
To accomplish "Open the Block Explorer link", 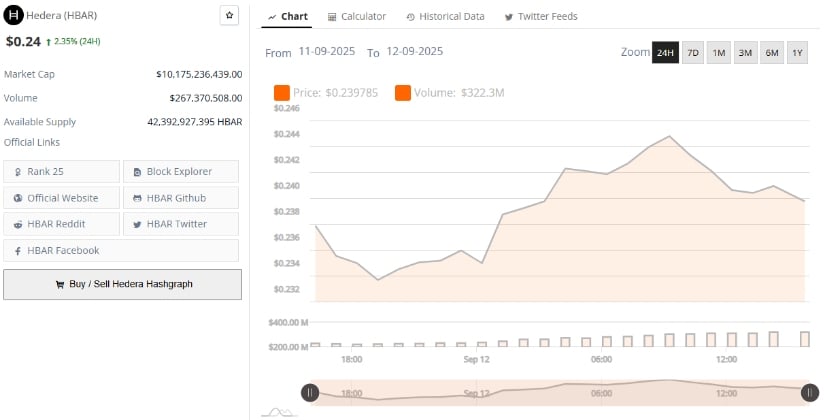I will click(x=180, y=172).
